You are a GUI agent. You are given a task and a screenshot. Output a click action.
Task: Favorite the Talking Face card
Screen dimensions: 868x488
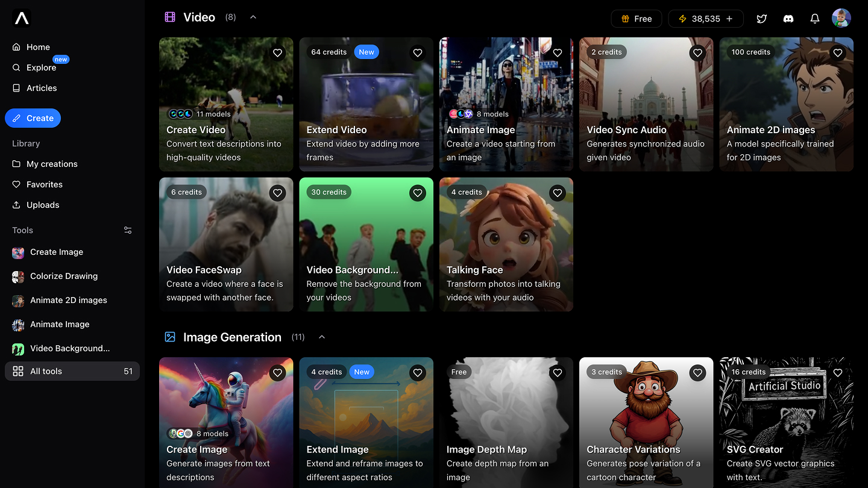[x=558, y=193]
